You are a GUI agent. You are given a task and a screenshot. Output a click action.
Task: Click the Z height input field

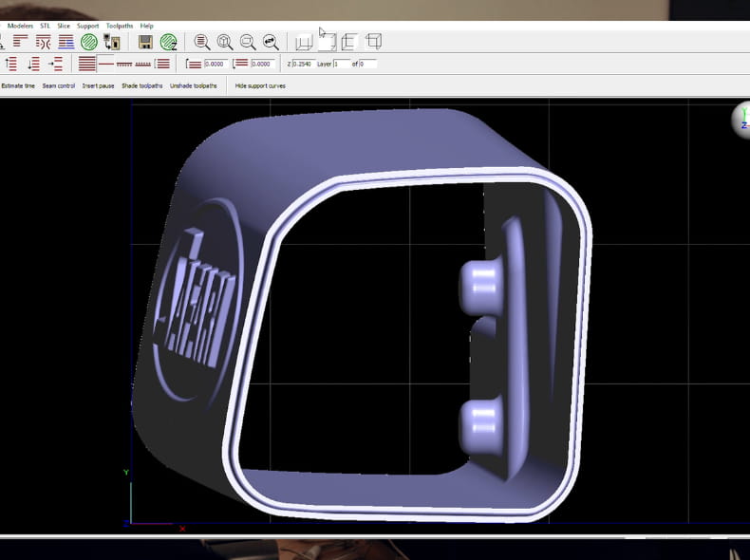pos(302,64)
